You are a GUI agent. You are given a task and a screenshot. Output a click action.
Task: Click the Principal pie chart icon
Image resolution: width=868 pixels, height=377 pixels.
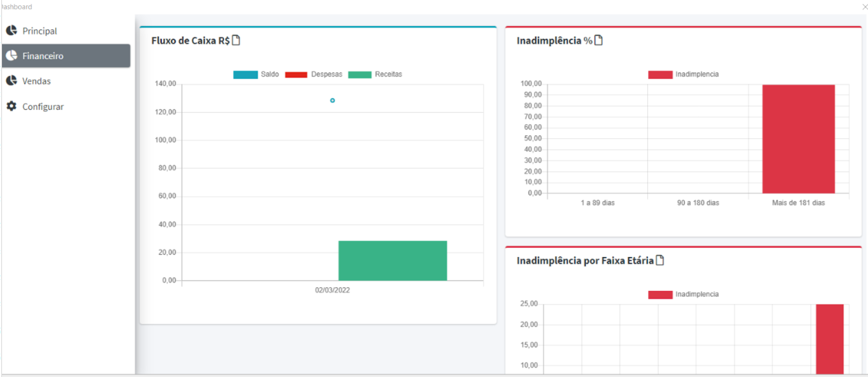(11, 31)
